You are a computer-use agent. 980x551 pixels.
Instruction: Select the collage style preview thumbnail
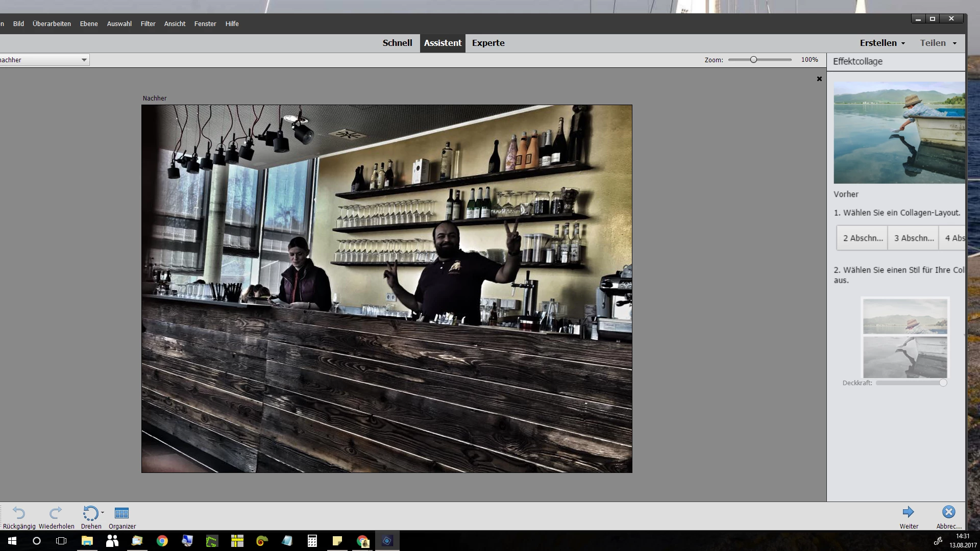[x=904, y=338]
